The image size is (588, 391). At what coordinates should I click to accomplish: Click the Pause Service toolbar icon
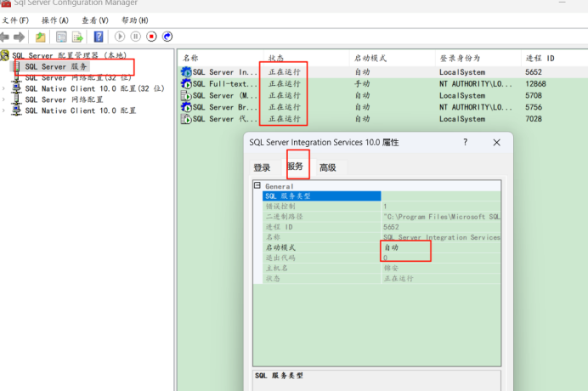click(x=136, y=37)
